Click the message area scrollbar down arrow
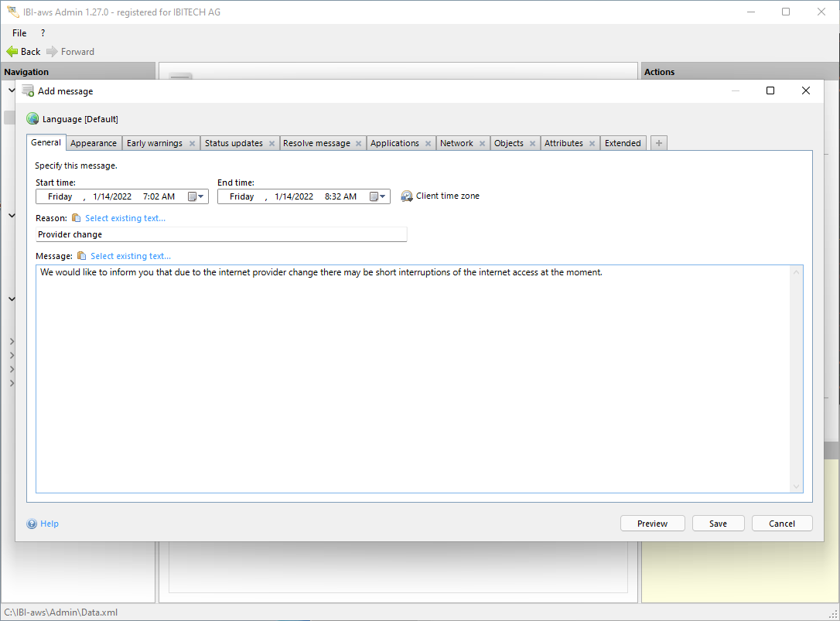This screenshot has height=621, width=840. 796,486
